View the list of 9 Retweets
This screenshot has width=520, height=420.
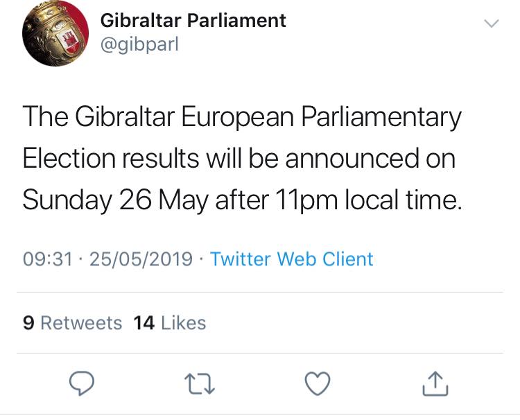click(x=72, y=323)
